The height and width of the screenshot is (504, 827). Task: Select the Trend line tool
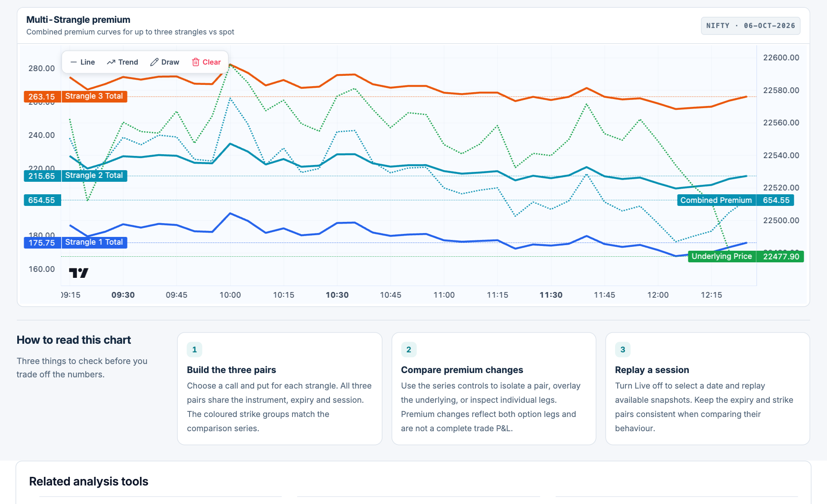point(123,62)
